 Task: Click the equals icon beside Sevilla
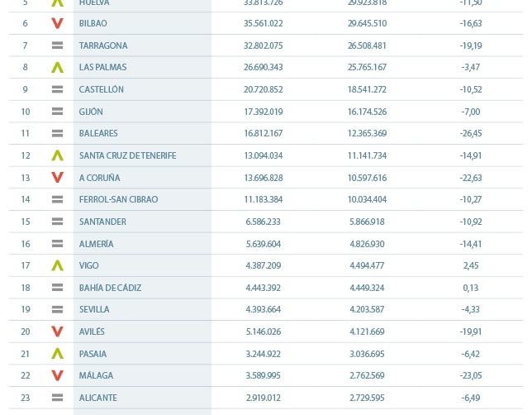58,309
